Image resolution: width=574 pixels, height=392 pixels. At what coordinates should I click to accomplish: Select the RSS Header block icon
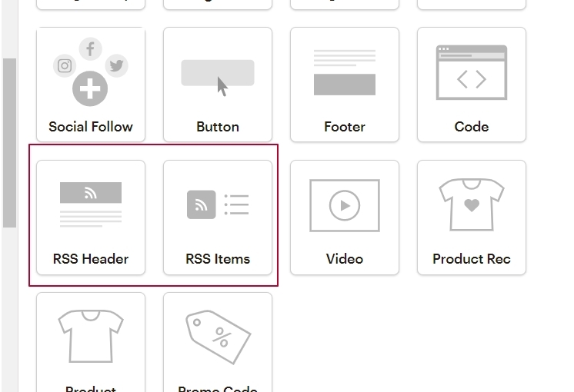[x=91, y=204]
